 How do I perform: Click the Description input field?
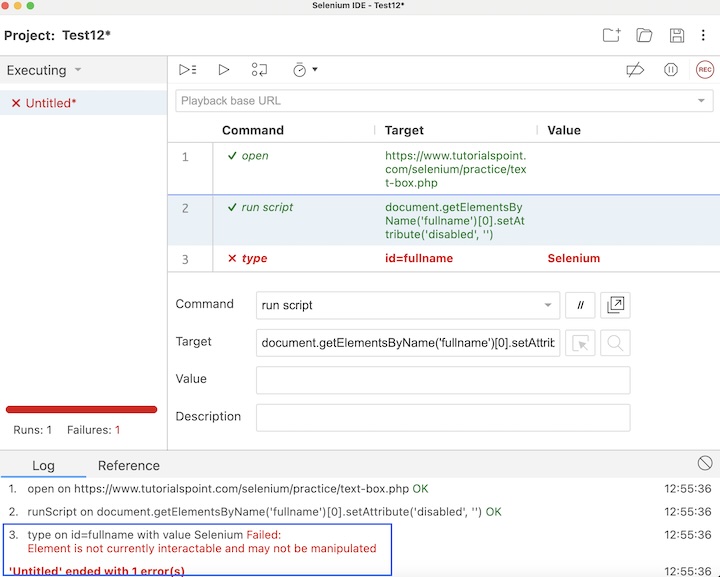point(443,417)
